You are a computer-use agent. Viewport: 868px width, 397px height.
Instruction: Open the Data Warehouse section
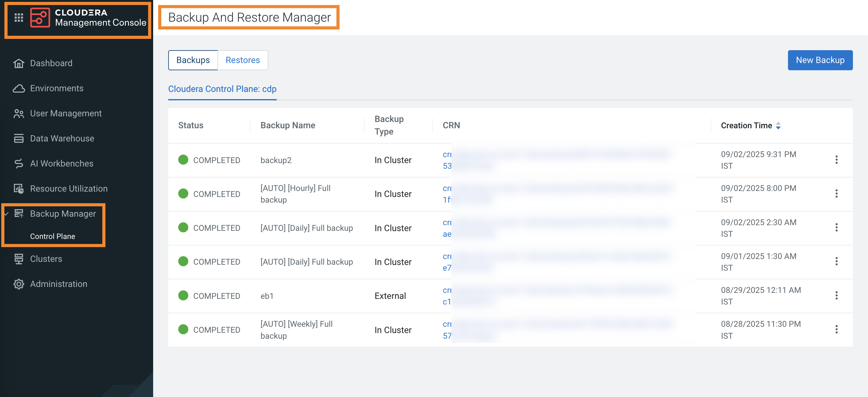click(62, 138)
